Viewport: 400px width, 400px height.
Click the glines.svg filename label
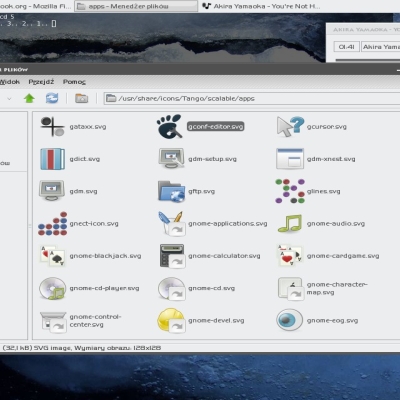click(x=323, y=191)
